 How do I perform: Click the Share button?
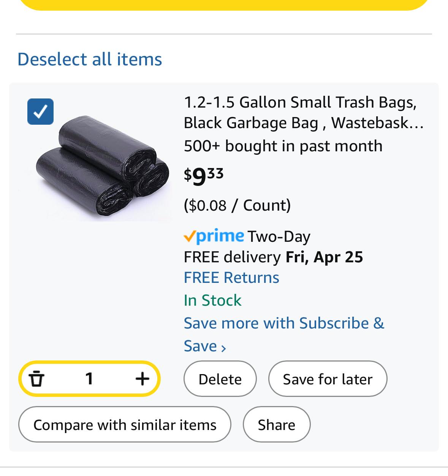(277, 424)
